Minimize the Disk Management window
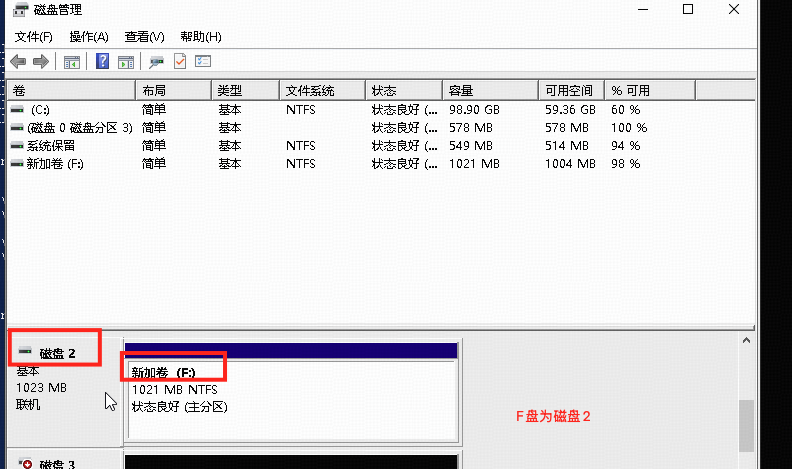This screenshot has height=469, width=792. [x=642, y=9]
